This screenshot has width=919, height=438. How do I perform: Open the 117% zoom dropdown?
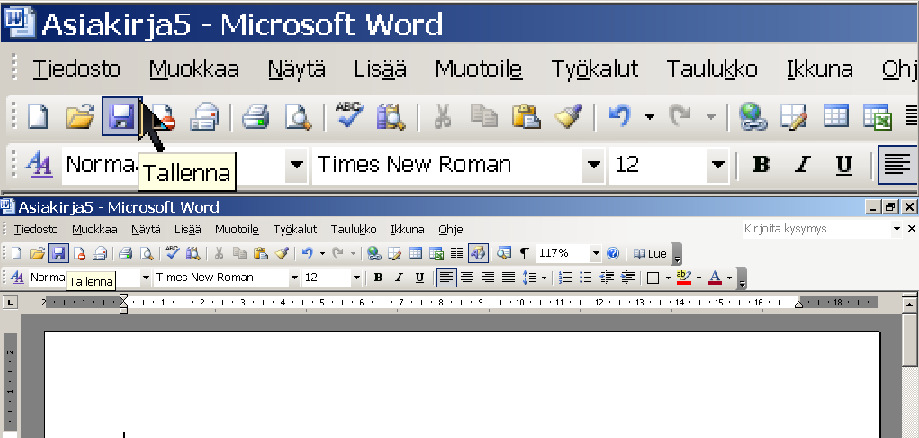595,253
